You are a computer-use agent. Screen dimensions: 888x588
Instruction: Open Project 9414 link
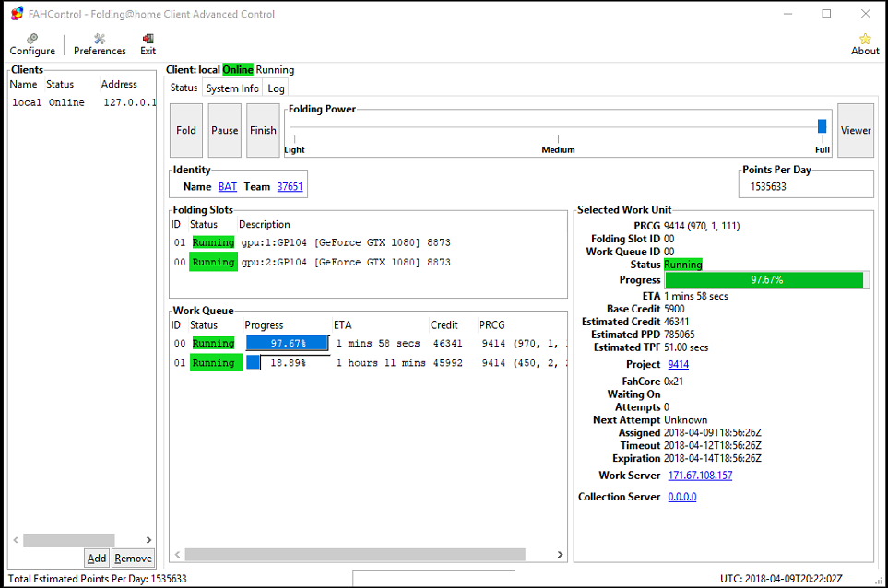pos(678,364)
